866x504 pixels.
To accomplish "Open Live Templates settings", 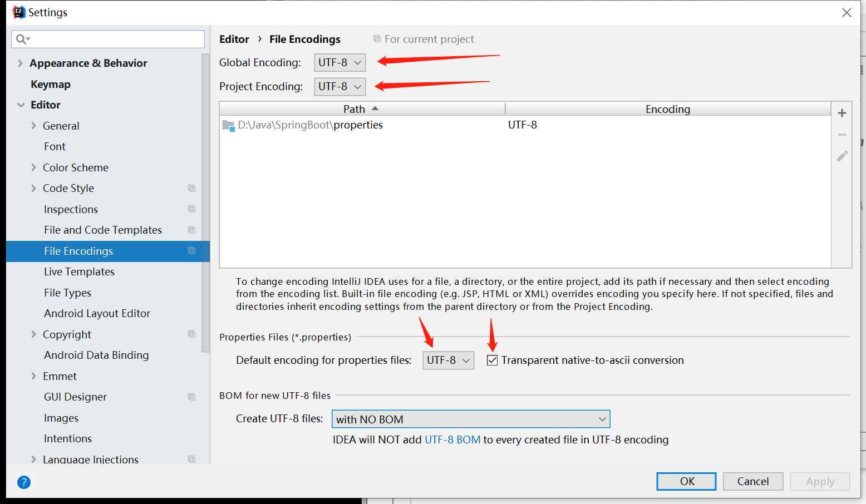I will [x=79, y=271].
